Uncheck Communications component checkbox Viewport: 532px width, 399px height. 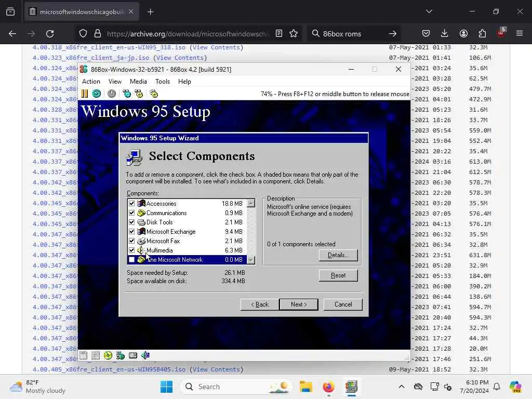(131, 213)
